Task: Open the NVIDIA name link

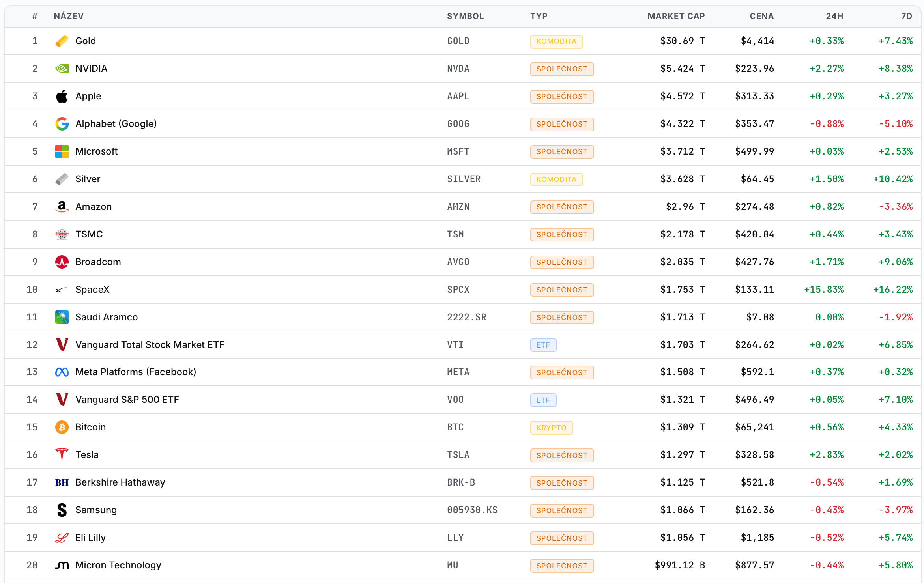Action: click(x=91, y=69)
